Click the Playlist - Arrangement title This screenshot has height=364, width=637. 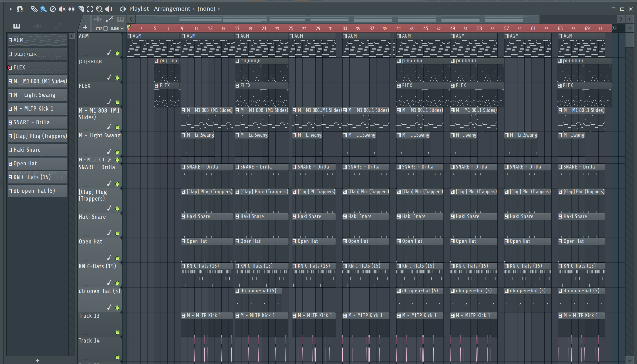tap(159, 9)
